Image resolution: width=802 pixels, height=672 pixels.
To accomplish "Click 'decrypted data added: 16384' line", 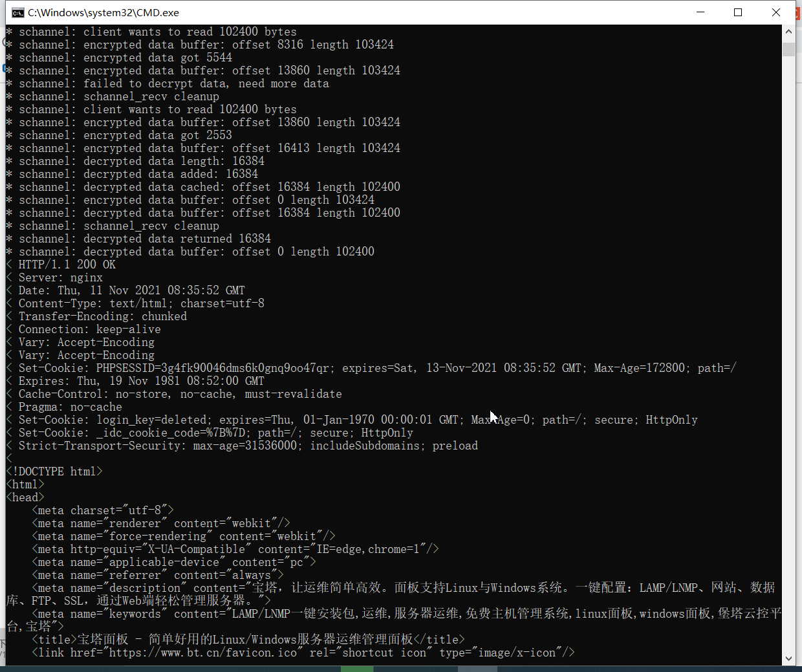I will (132, 174).
